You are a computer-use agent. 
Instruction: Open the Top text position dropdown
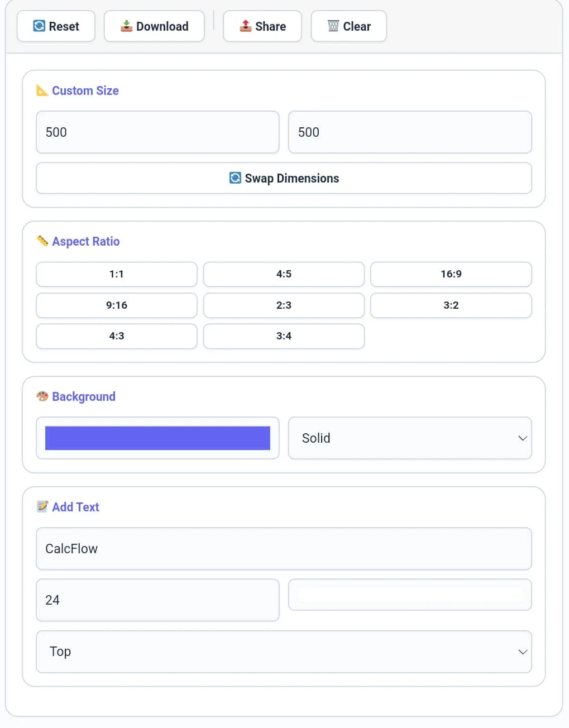(x=284, y=652)
